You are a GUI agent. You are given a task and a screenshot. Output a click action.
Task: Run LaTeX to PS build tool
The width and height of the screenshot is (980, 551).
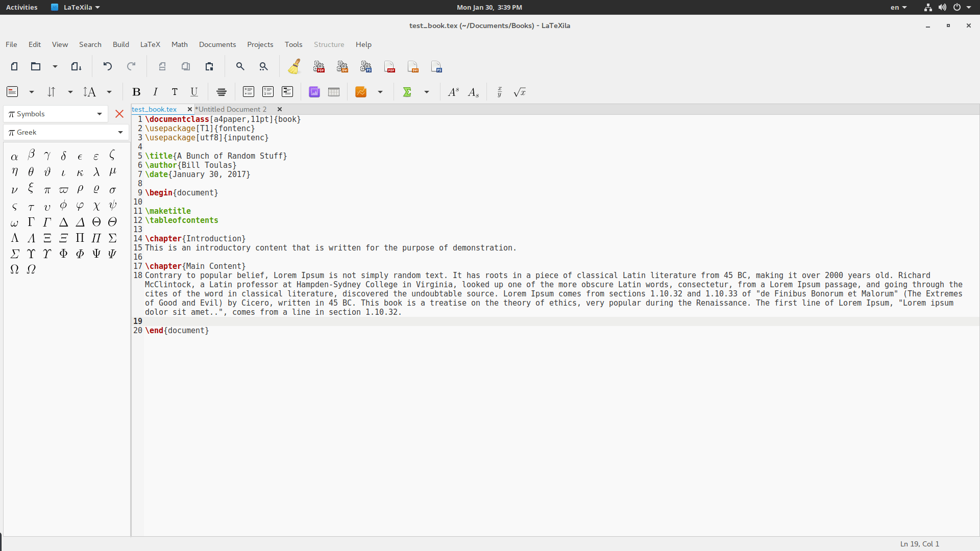pos(366,67)
